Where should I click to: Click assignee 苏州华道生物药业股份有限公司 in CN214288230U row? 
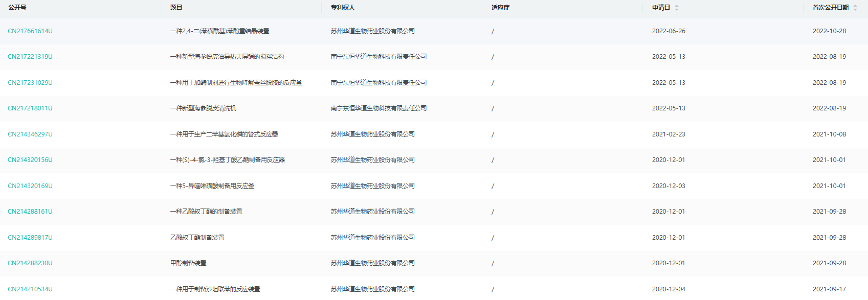(373, 263)
